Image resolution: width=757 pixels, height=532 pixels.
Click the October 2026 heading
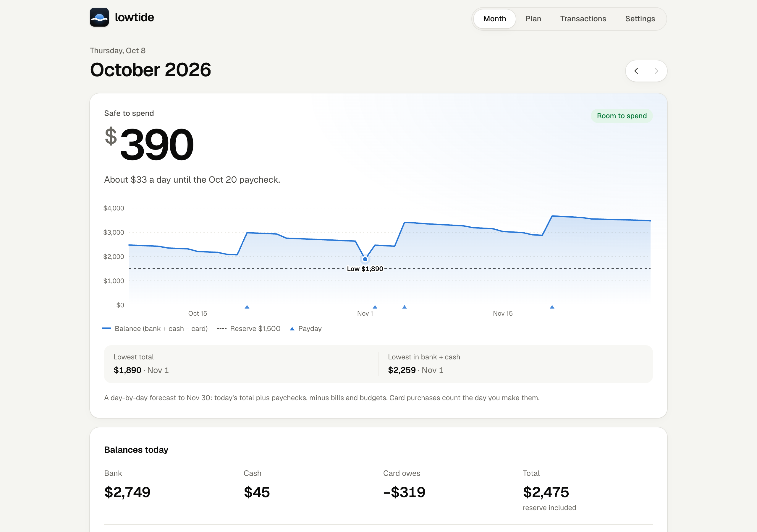150,69
